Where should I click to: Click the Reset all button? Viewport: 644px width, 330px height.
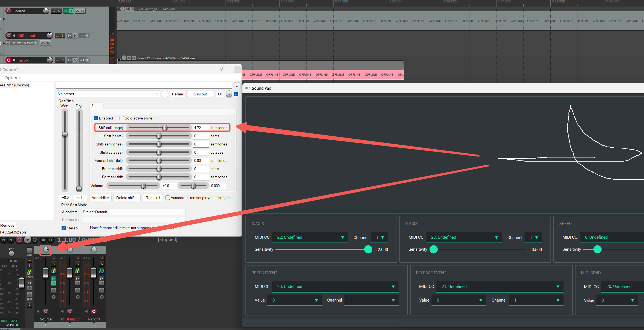pyautogui.click(x=153, y=198)
